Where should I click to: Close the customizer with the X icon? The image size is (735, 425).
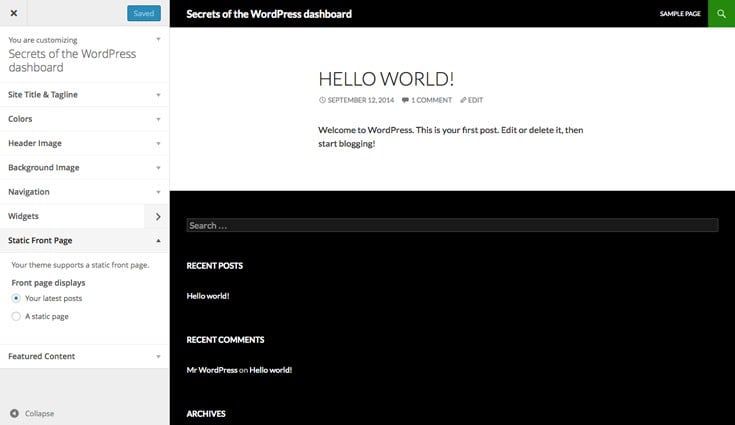point(14,13)
